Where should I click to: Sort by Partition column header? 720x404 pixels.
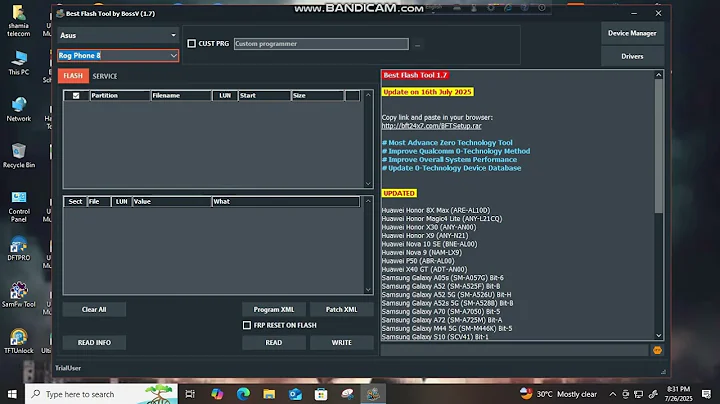(120, 95)
